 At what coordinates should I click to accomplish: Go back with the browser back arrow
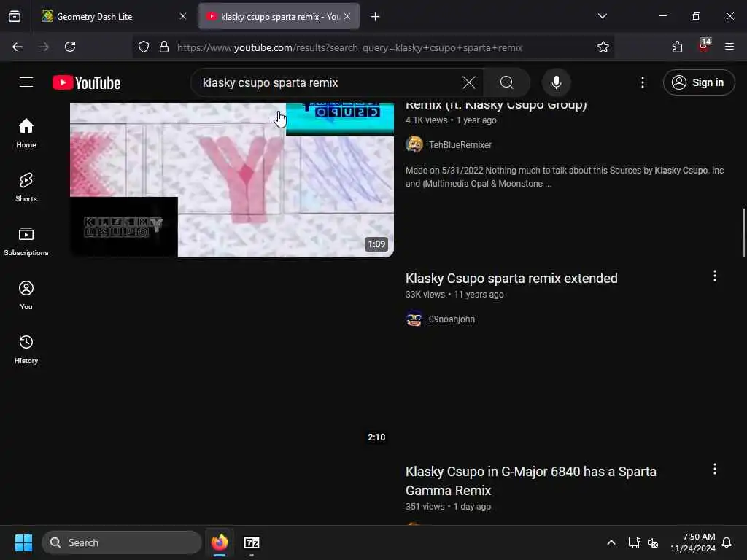point(18,47)
